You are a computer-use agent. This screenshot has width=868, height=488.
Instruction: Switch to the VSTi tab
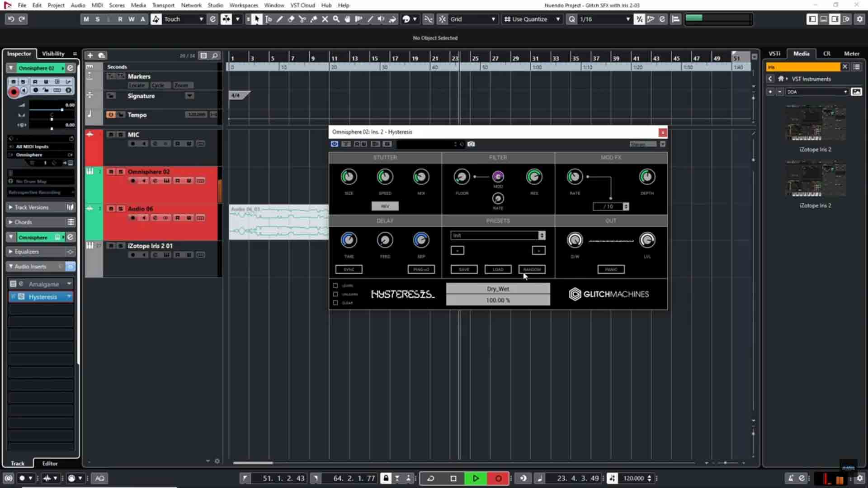click(x=774, y=54)
